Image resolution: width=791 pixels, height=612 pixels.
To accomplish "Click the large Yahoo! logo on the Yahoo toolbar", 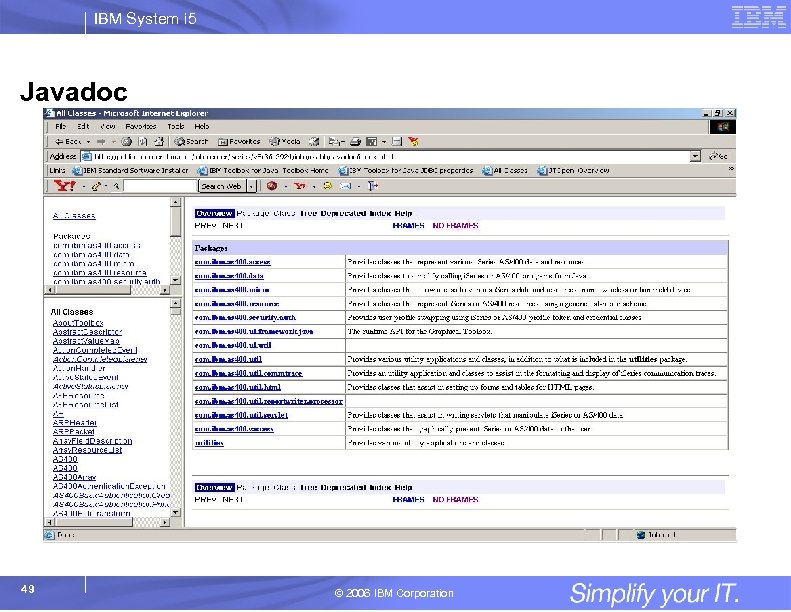I will [x=65, y=186].
